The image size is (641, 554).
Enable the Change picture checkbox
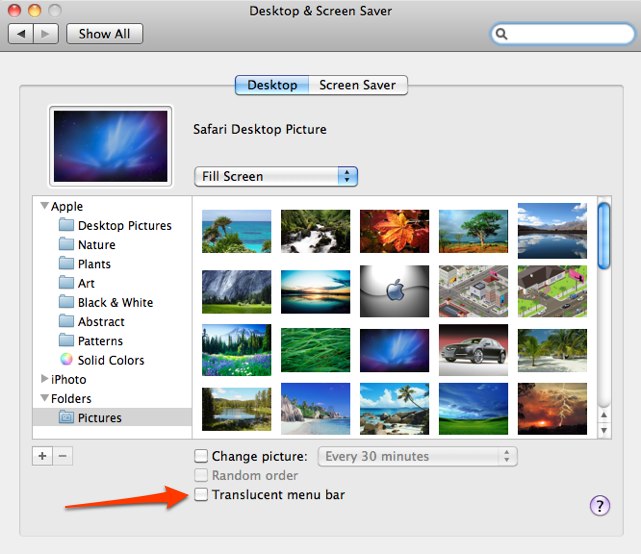pyautogui.click(x=201, y=455)
